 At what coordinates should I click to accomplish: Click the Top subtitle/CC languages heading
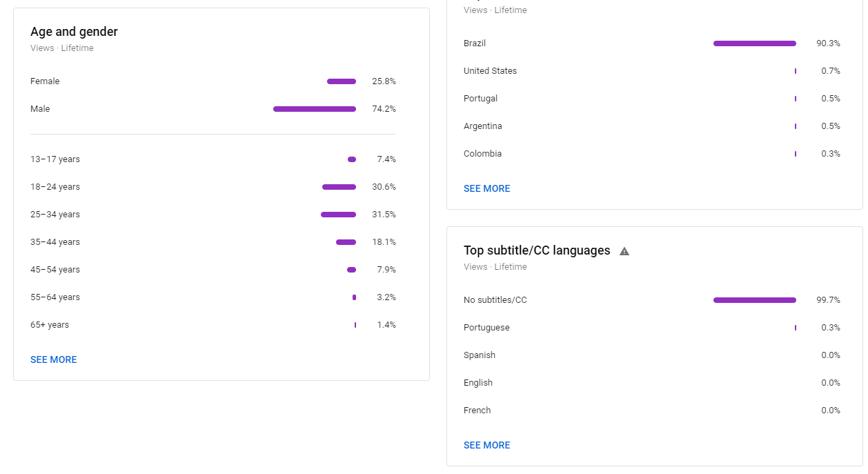tap(537, 250)
